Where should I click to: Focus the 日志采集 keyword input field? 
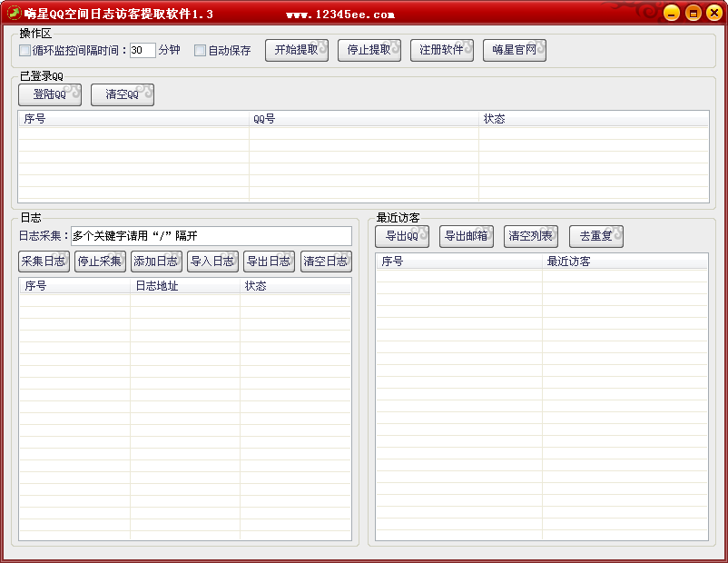(212, 236)
